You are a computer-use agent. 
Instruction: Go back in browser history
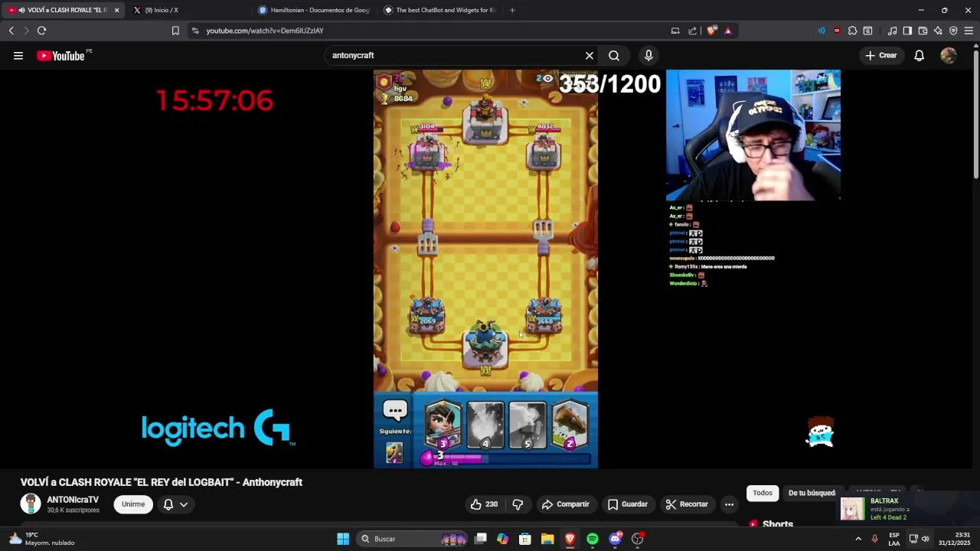[x=11, y=31]
